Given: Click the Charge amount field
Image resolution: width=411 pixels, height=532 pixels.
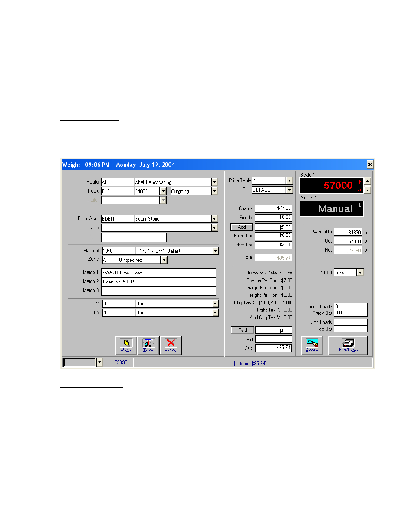Looking at the screenshot, I should [x=273, y=209].
